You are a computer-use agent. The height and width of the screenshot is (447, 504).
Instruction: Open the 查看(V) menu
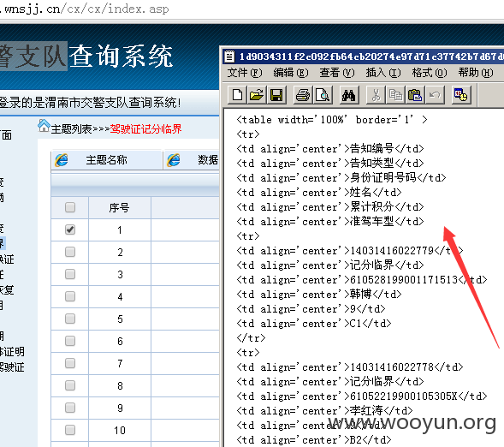point(337,73)
